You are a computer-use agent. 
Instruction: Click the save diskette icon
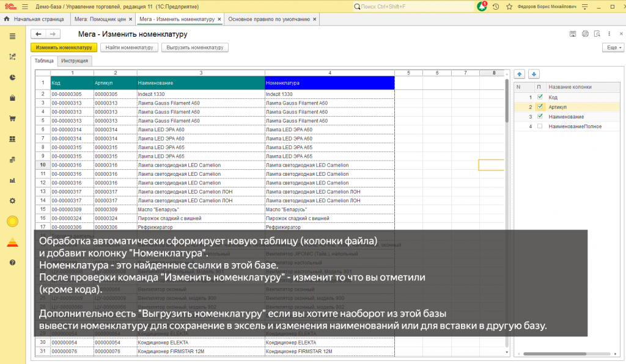pos(573,34)
